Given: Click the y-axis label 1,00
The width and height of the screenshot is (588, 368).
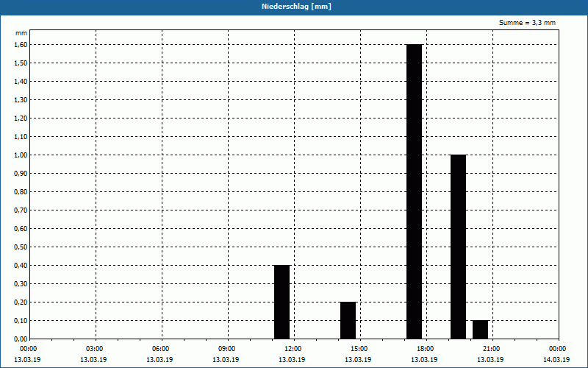Looking at the screenshot, I should [21, 155].
